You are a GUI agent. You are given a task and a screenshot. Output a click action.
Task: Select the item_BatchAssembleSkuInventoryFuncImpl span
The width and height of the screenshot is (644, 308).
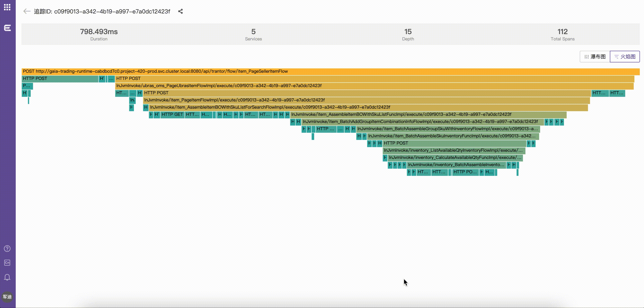[x=452, y=136]
